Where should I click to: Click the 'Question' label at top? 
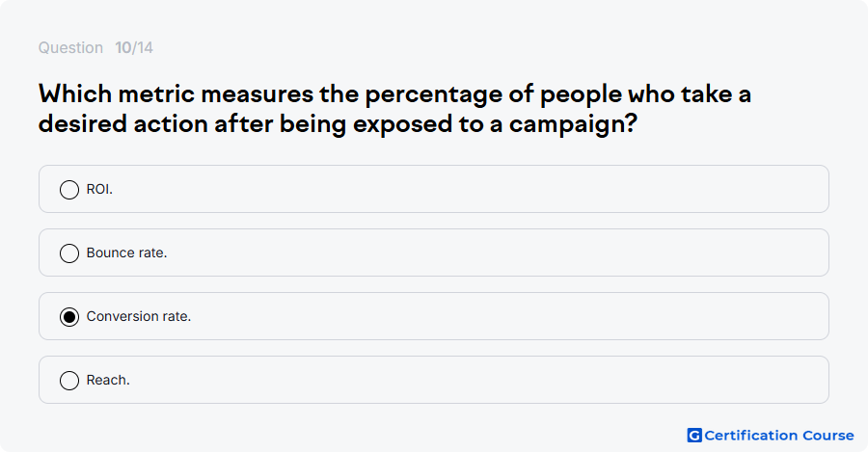pyautogui.click(x=70, y=47)
